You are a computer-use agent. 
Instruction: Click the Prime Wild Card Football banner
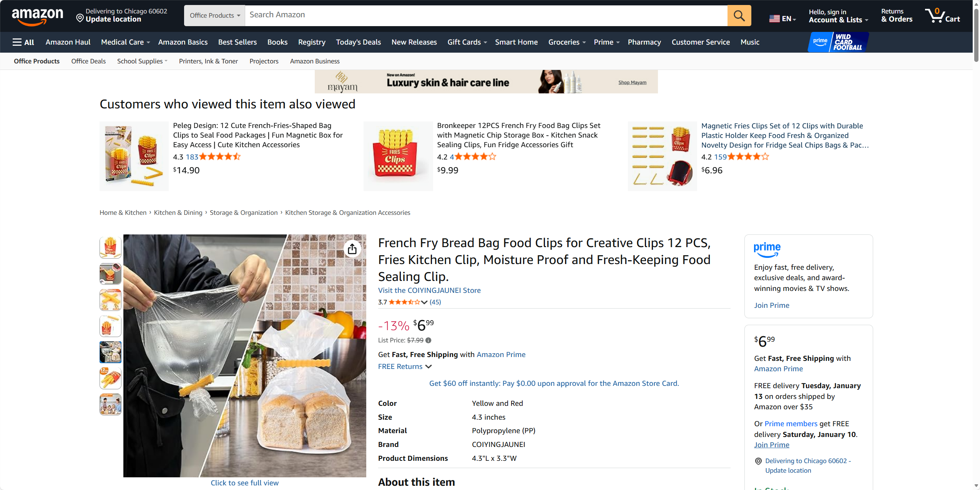click(839, 42)
